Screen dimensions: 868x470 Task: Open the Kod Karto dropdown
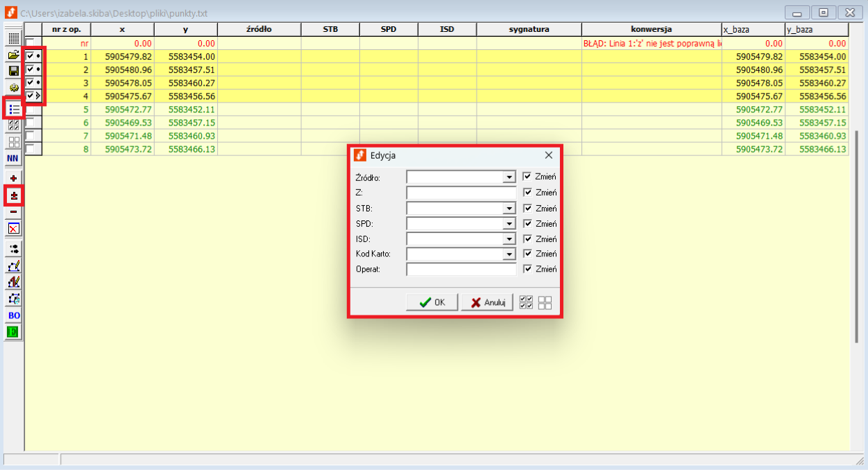tap(510, 254)
